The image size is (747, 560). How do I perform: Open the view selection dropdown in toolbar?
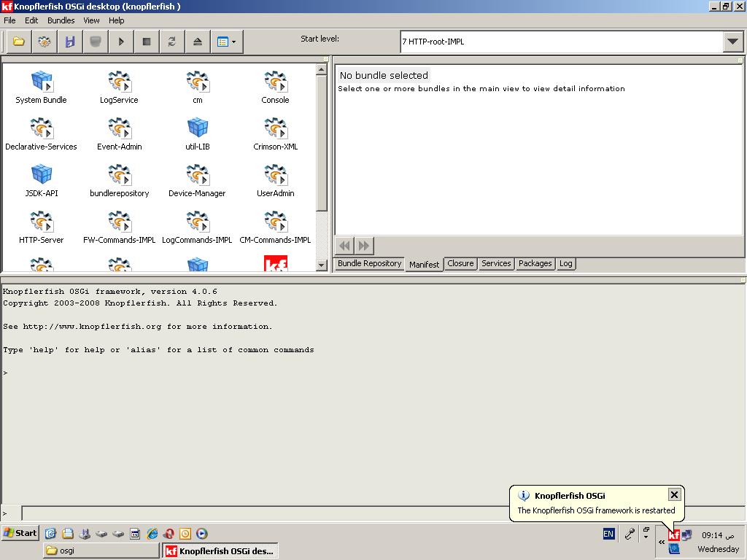click(x=227, y=42)
